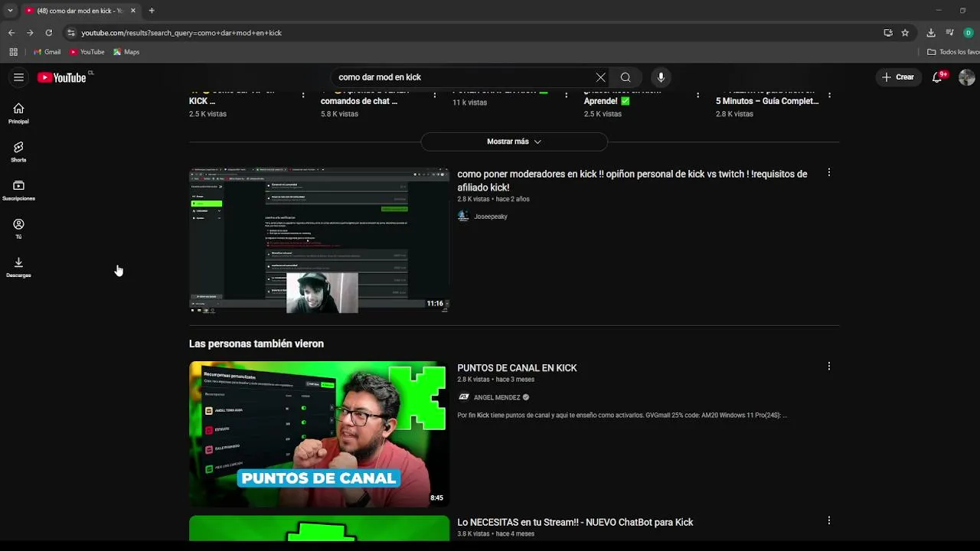Open the Chrome profile avatar
Image resolution: width=980 pixels, height=551 pixels.
click(969, 33)
